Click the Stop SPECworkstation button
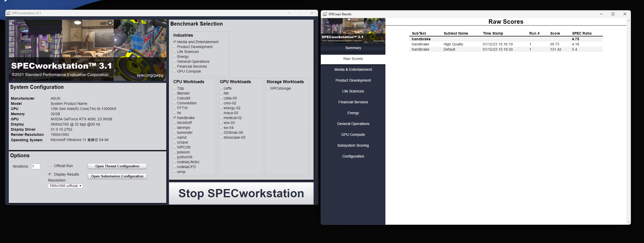Image resolution: width=644 pixels, height=243 pixels. point(241,193)
